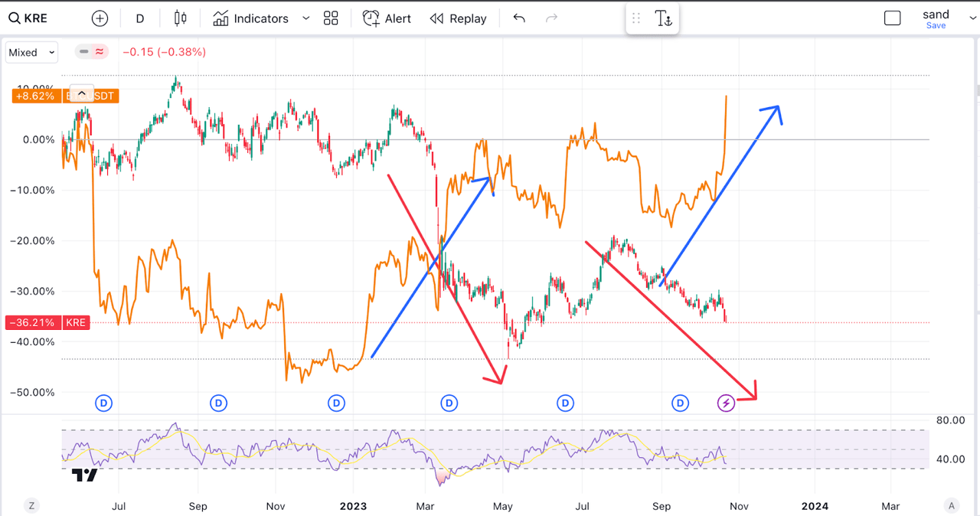
Task: Select the anchored text drawing tool
Action: [x=663, y=18]
